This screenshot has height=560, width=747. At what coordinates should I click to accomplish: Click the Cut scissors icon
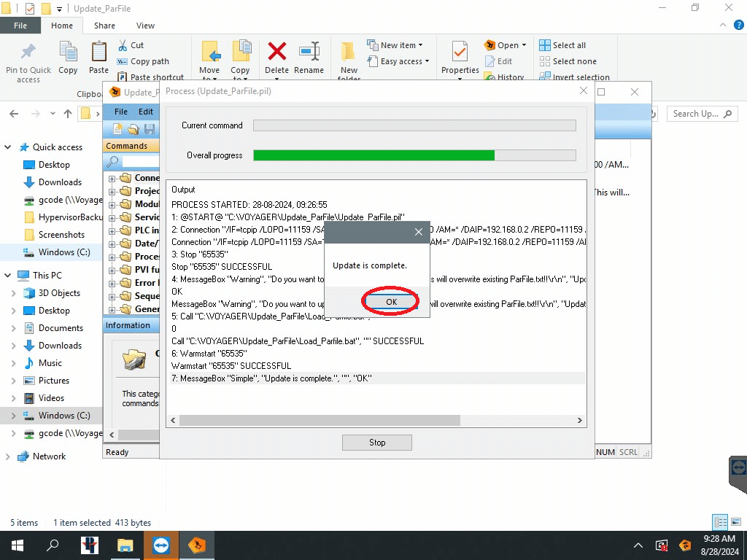(122, 45)
